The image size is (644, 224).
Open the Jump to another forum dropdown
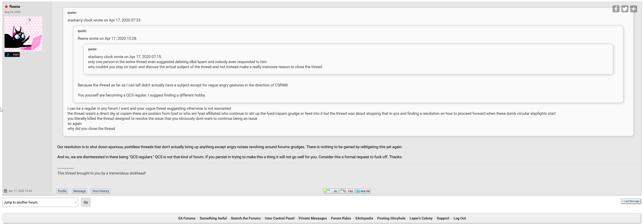[40, 202]
